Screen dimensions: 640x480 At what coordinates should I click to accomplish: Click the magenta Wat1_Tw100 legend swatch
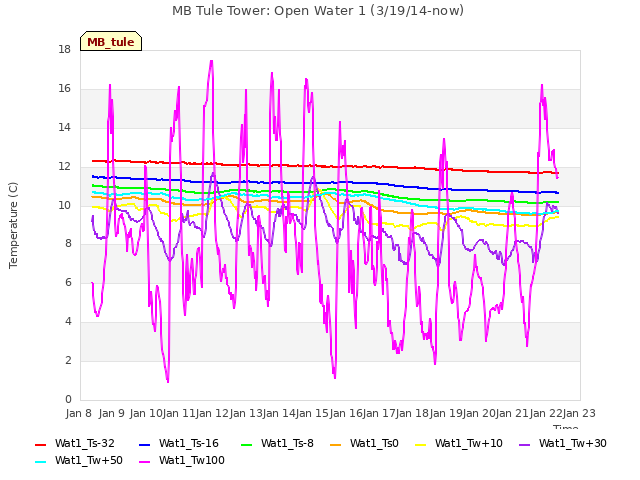tap(145, 462)
